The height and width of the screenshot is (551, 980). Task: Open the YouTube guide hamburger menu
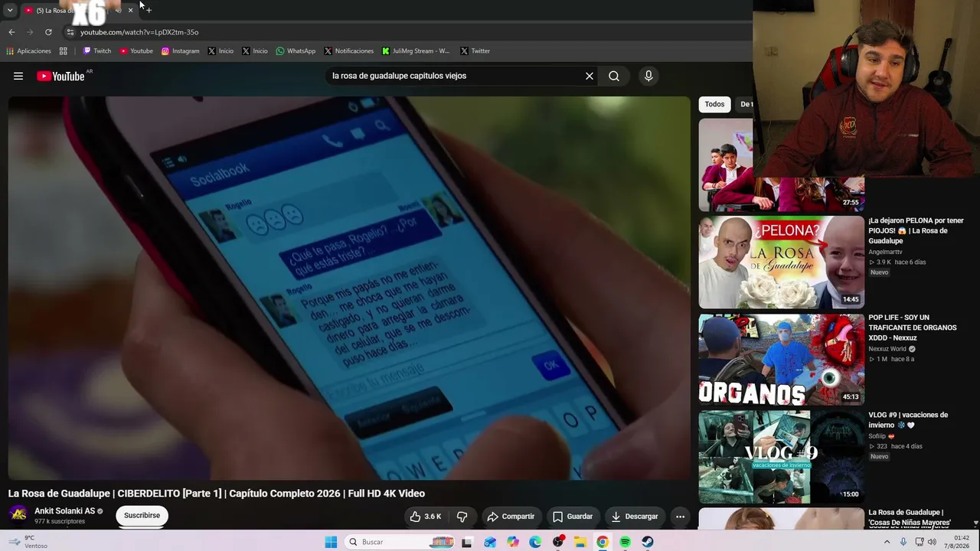[x=18, y=76]
